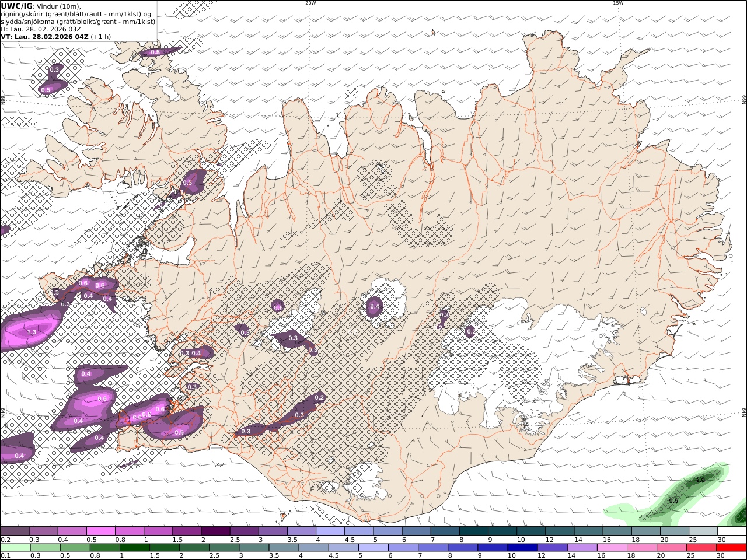Viewport: 747px width, 560px height.
Task: Pick the 18 pink swatch in bottom scale
Action: point(641,547)
